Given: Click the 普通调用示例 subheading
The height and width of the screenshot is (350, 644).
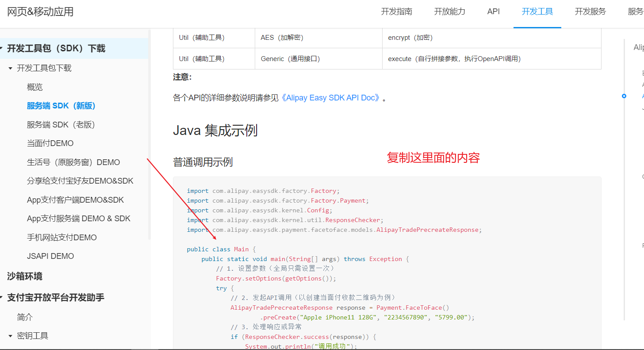Looking at the screenshot, I should click(203, 162).
